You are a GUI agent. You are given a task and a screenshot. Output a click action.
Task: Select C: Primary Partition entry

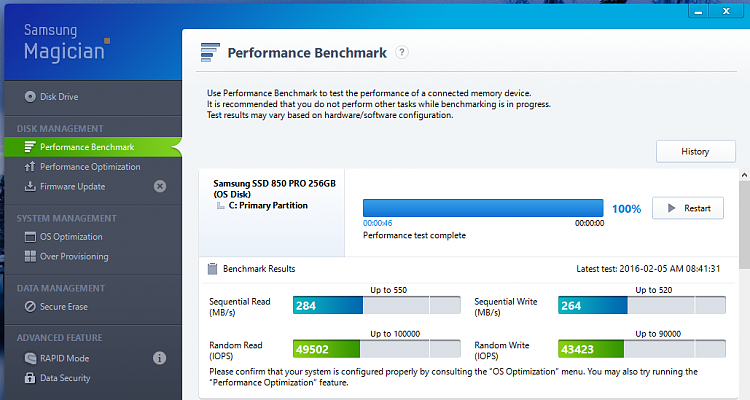pos(268,206)
